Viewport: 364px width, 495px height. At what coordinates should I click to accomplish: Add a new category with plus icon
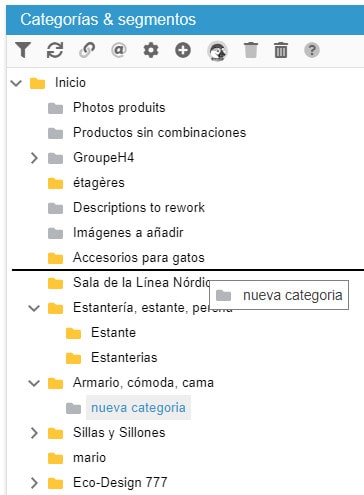point(183,50)
